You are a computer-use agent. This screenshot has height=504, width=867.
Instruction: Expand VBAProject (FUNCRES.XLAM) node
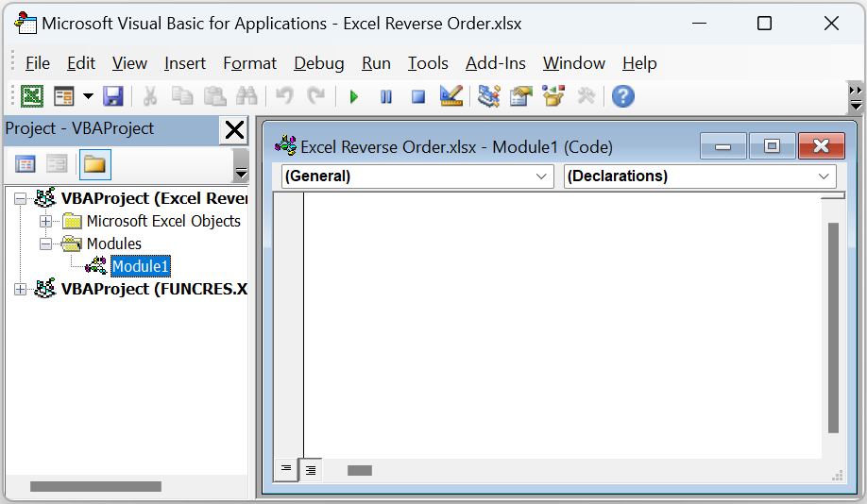pyautogui.click(x=20, y=289)
